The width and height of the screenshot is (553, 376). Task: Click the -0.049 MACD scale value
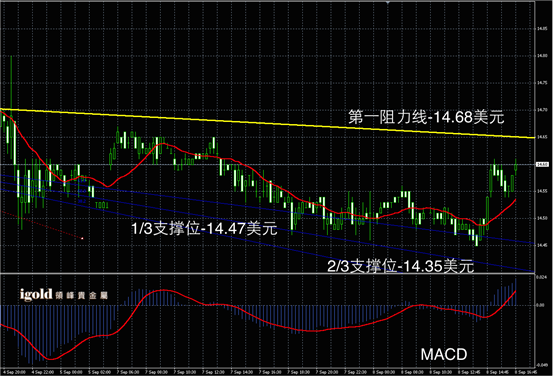click(541, 365)
